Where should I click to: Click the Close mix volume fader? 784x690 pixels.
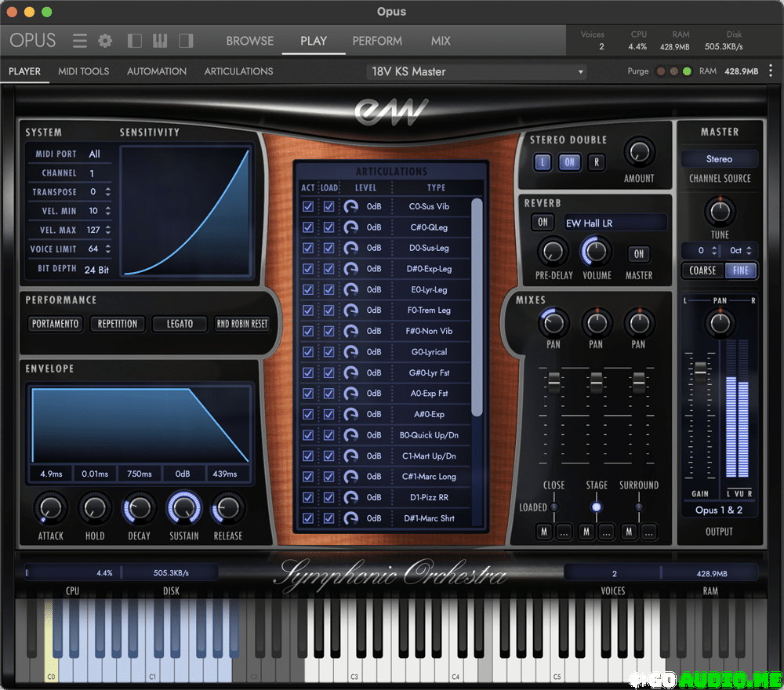point(554,383)
